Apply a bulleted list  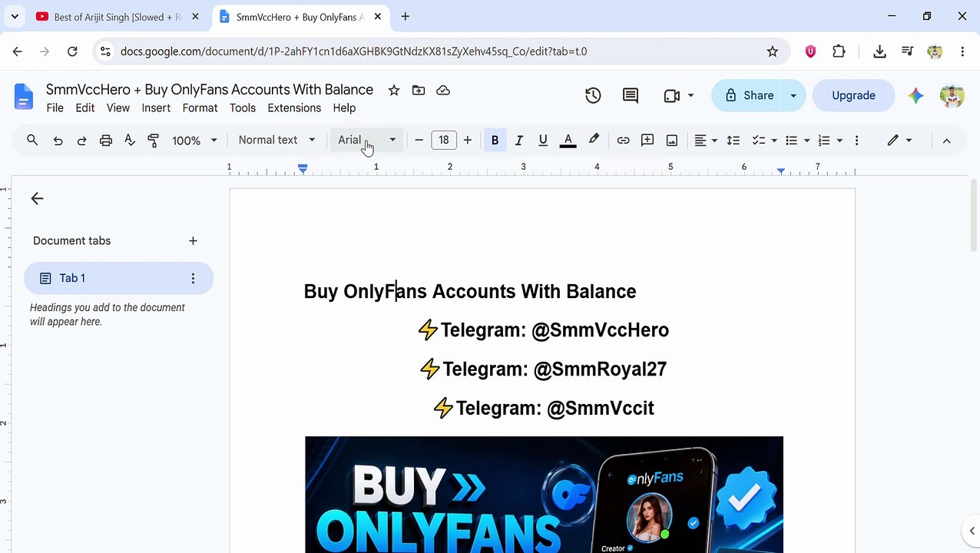[792, 140]
